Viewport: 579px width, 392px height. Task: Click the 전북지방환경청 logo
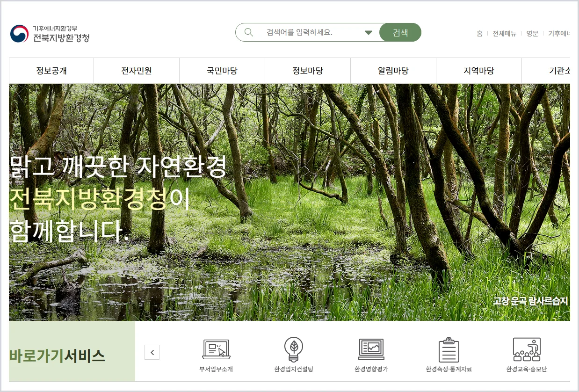(50, 33)
